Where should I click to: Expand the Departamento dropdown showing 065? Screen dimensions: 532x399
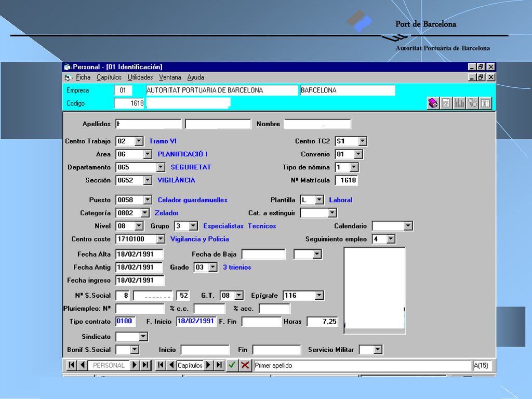[x=161, y=167]
